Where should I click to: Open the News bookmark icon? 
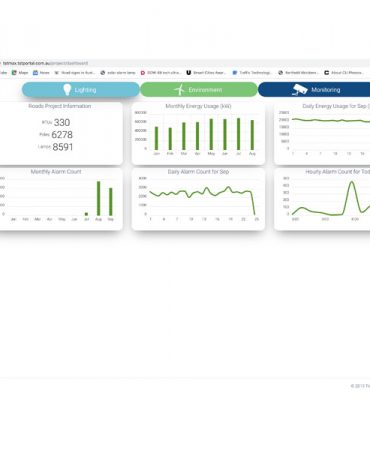pos(35,72)
